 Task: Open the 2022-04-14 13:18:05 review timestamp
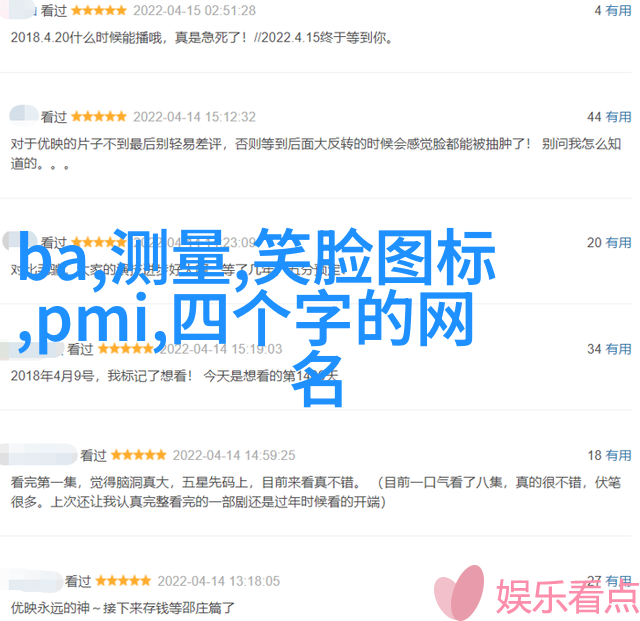tap(219, 581)
